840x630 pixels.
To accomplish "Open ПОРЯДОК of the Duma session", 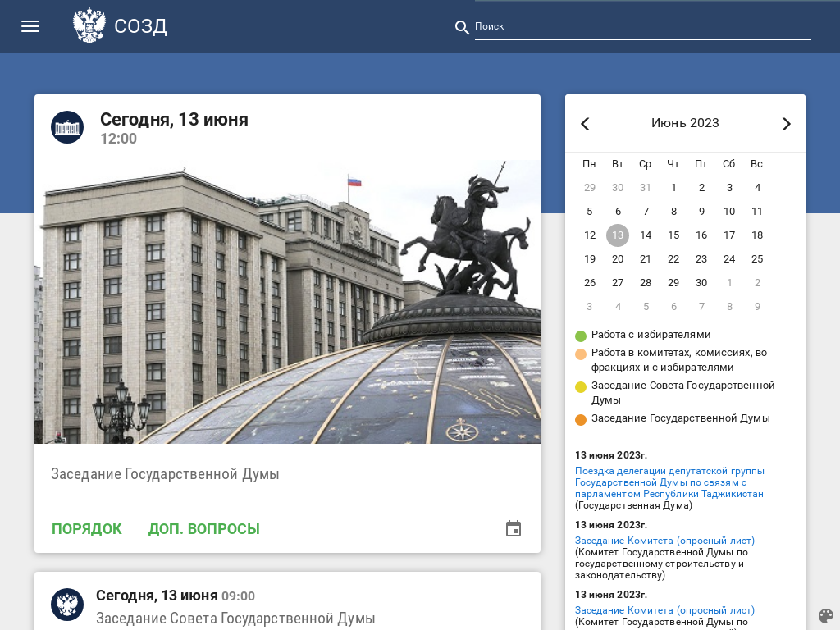I will pos(87,529).
